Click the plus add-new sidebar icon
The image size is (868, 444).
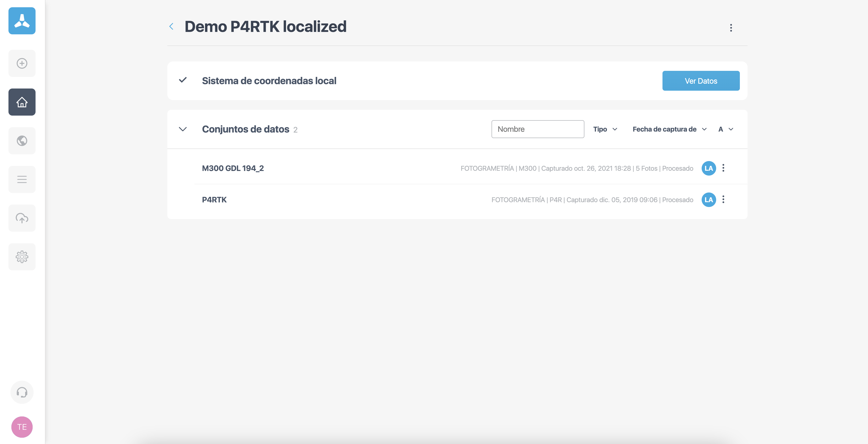tap(22, 63)
